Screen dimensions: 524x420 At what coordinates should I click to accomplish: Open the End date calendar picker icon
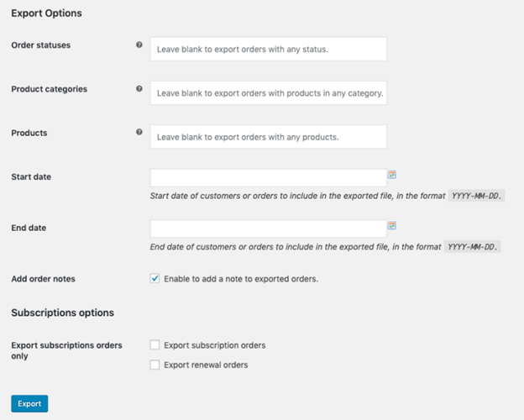pos(392,225)
